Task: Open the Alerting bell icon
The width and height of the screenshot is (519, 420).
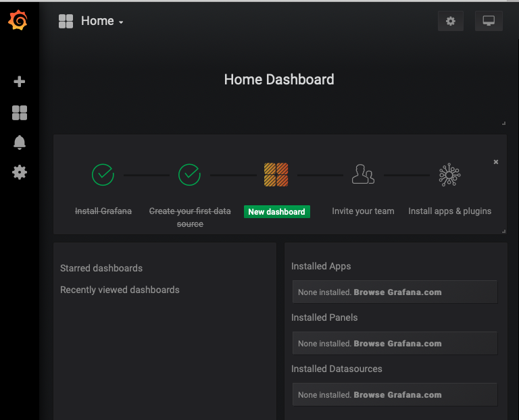Action: click(20, 142)
